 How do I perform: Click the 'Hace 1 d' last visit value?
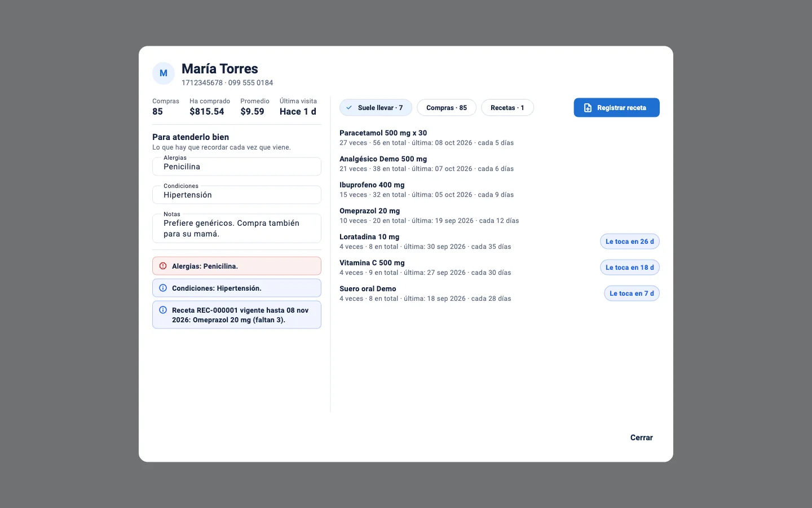coord(298,112)
